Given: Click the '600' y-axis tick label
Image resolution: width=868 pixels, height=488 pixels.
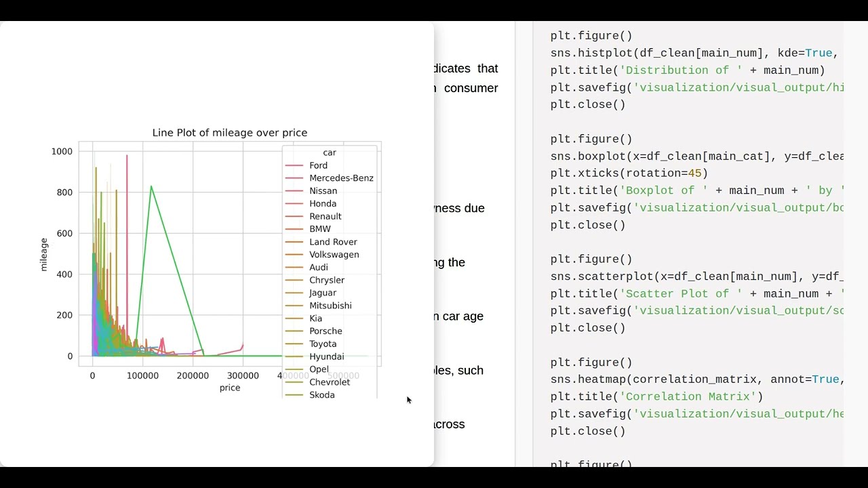Looking at the screenshot, I should (64, 233).
